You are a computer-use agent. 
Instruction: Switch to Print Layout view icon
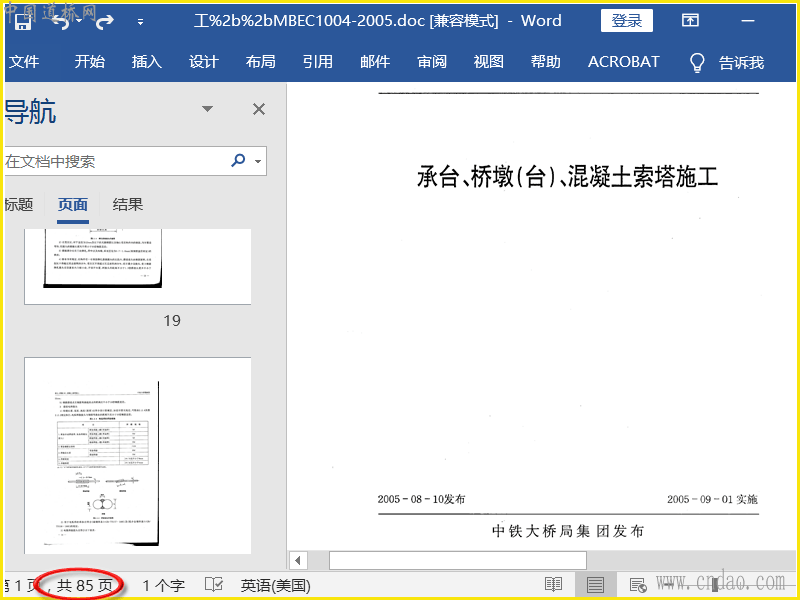pos(595,585)
